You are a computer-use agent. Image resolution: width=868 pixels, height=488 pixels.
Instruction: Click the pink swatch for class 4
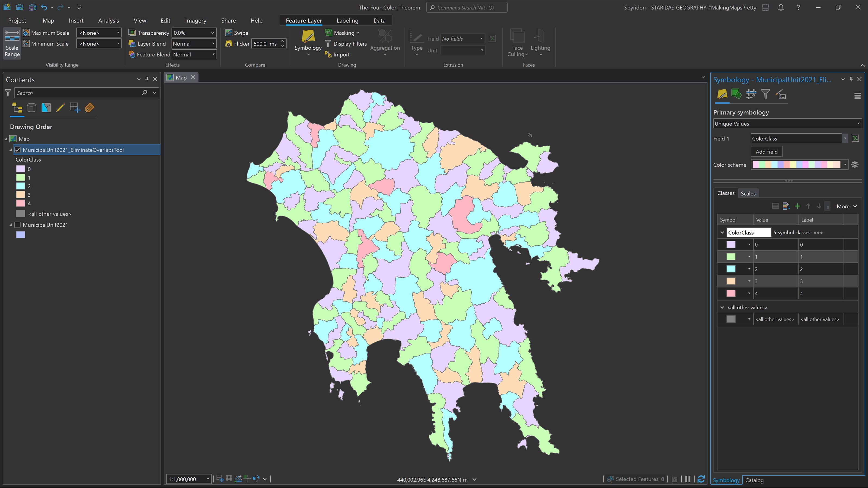[x=731, y=293]
